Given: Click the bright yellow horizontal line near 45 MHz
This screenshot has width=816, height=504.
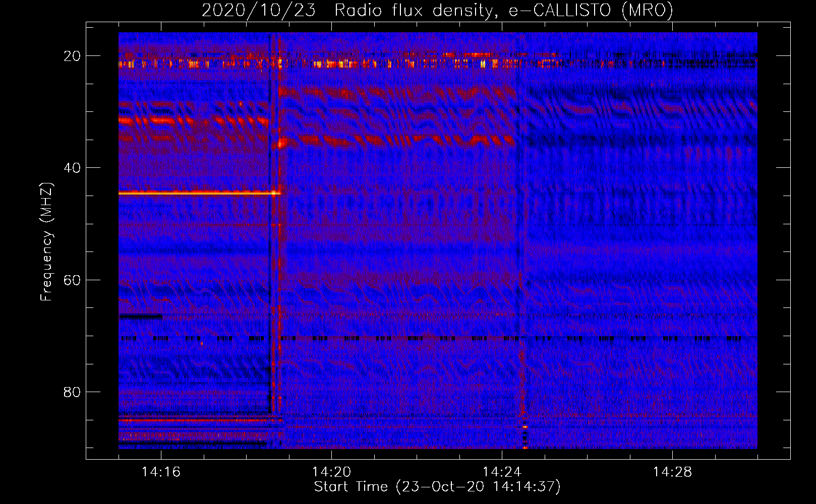Looking at the screenshot, I should pyautogui.click(x=199, y=193).
